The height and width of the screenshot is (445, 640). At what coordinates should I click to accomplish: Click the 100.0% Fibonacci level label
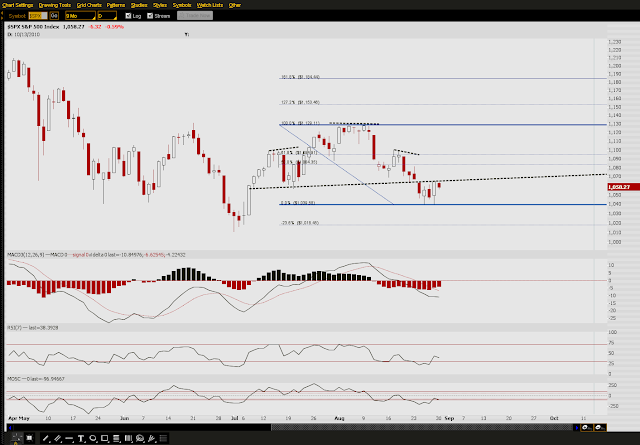[300, 123]
